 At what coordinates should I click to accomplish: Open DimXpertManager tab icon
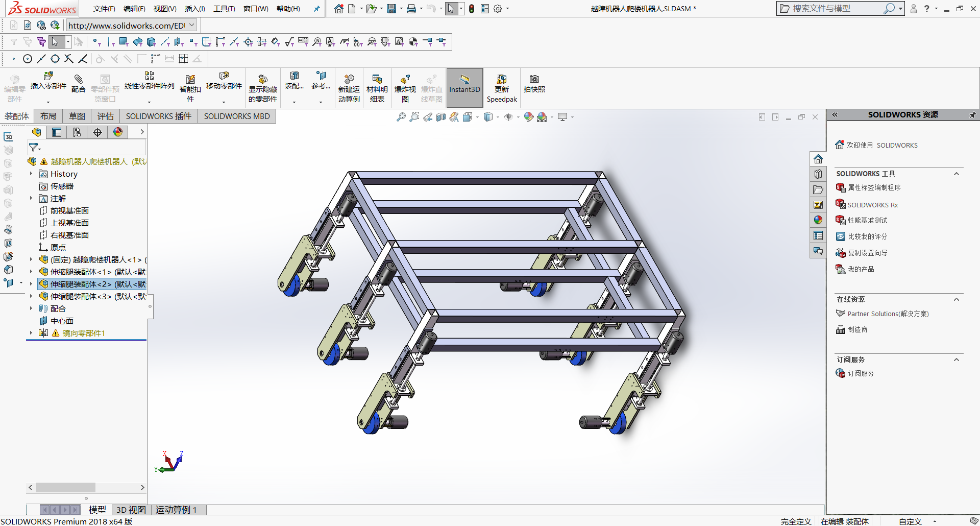tap(97, 132)
